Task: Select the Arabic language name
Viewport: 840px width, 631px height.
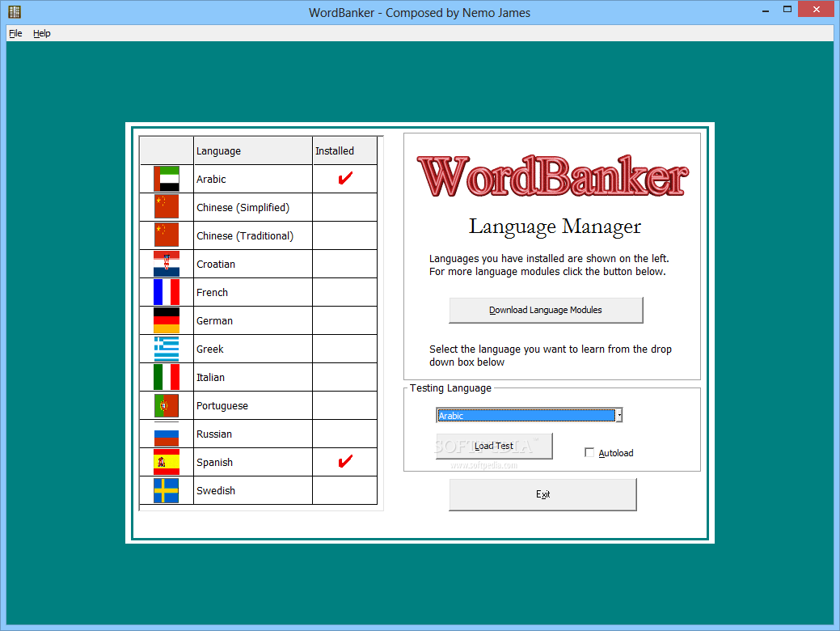Action: pyautogui.click(x=211, y=179)
